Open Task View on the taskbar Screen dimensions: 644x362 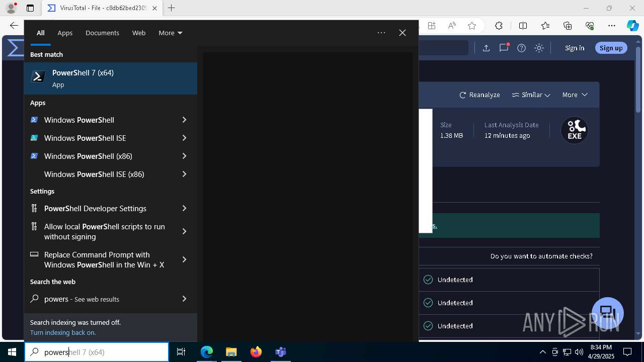(x=181, y=352)
